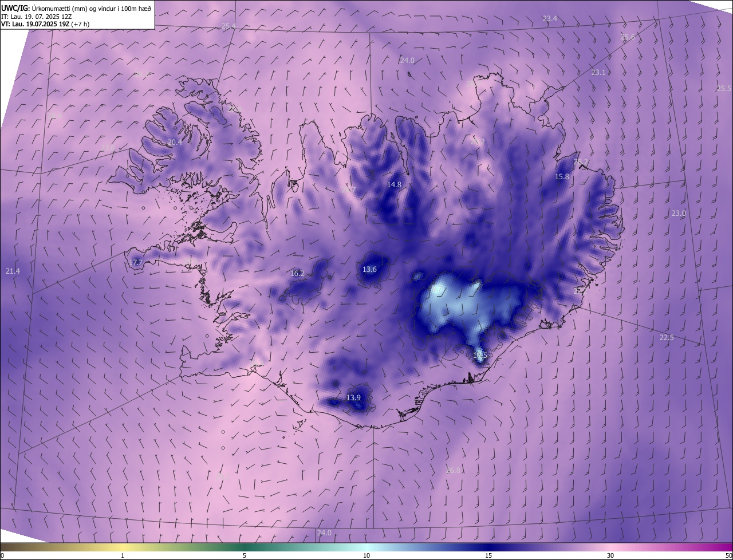The height and width of the screenshot is (560, 733).
Task: Click the 23.1 value label
Action: 598,73
